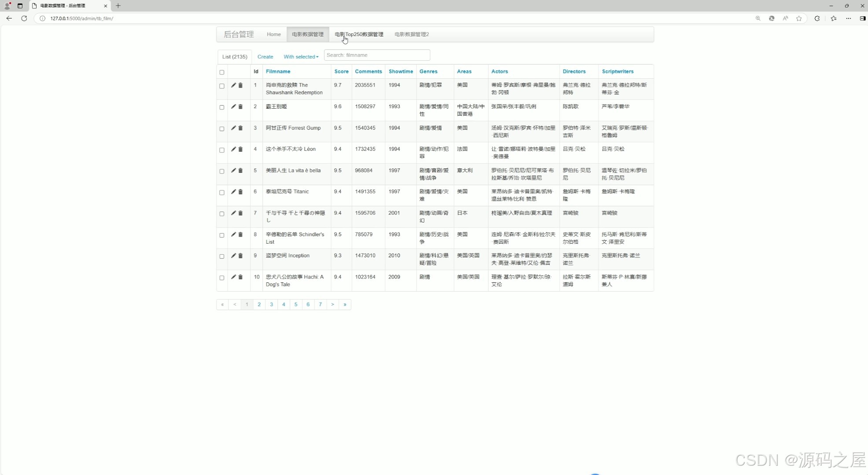Viewport: 868px width, 475px height.
Task: Switch to 电影Top250数据管理 tab
Action: click(359, 34)
